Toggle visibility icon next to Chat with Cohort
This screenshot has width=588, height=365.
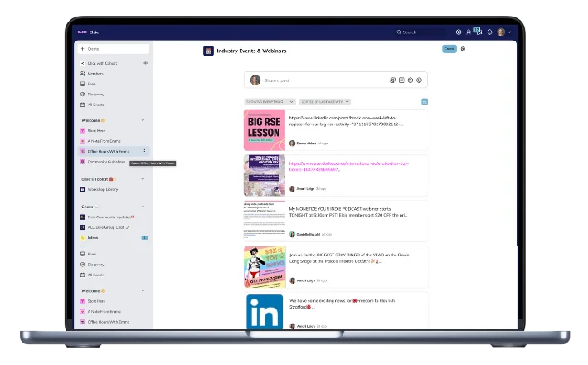pyautogui.click(x=145, y=62)
